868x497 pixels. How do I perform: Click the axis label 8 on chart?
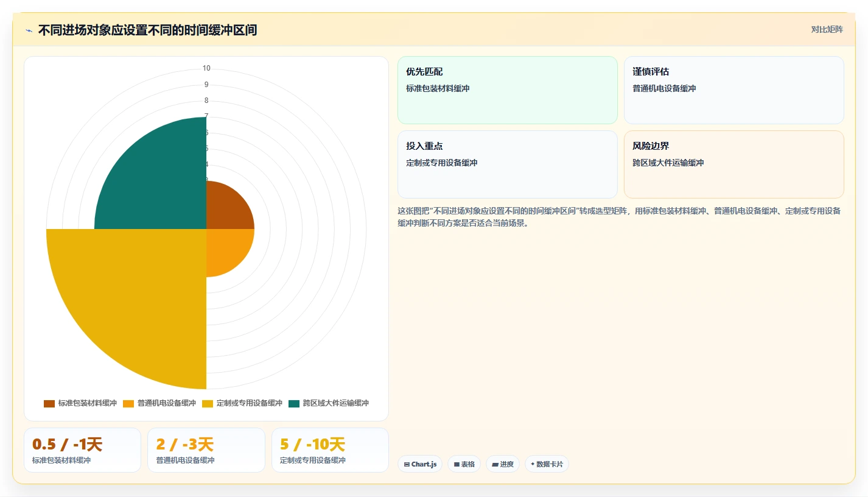tap(206, 100)
